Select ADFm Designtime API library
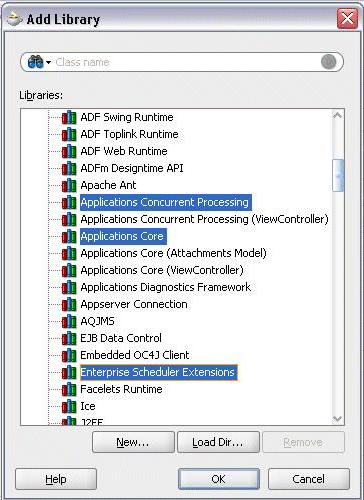Image resolution: width=364 pixels, height=500 pixels. [x=132, y=168]
